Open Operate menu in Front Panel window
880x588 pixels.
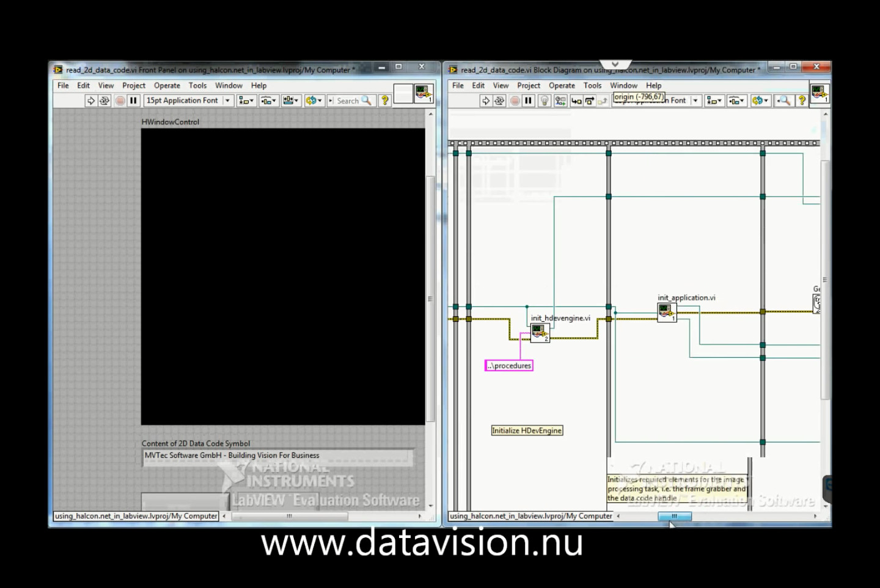167,85
